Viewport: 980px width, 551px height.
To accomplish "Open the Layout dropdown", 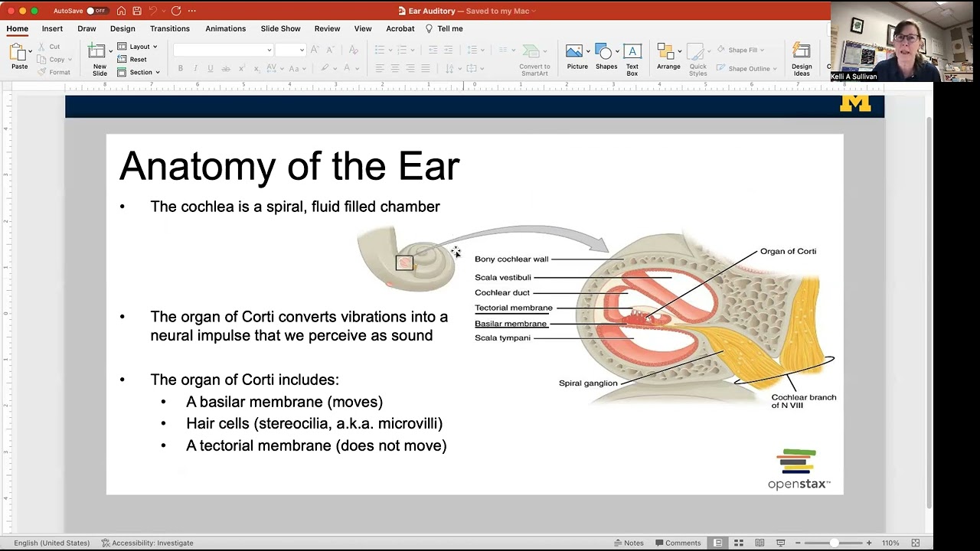I will point(138,47).
